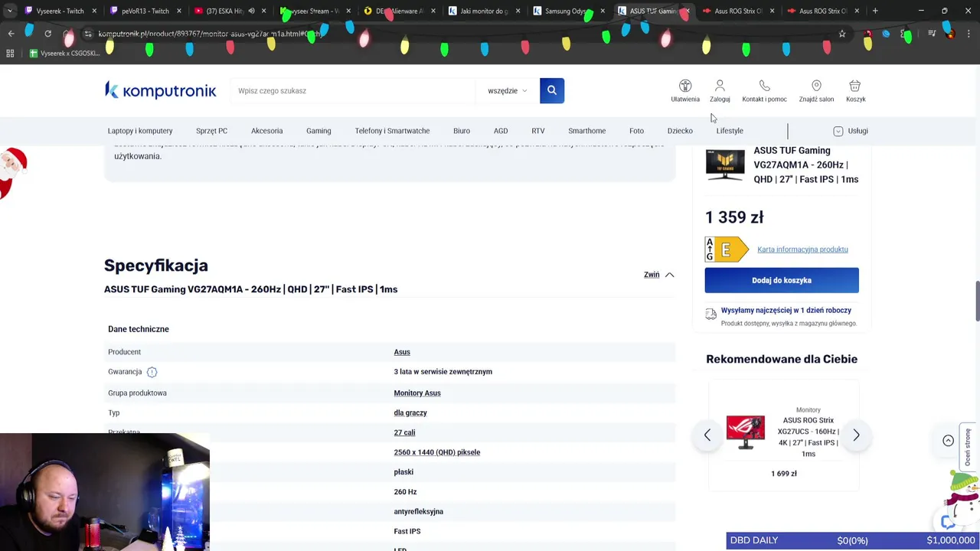Open tab search arrow at tab strip start

tap(9, 11)
